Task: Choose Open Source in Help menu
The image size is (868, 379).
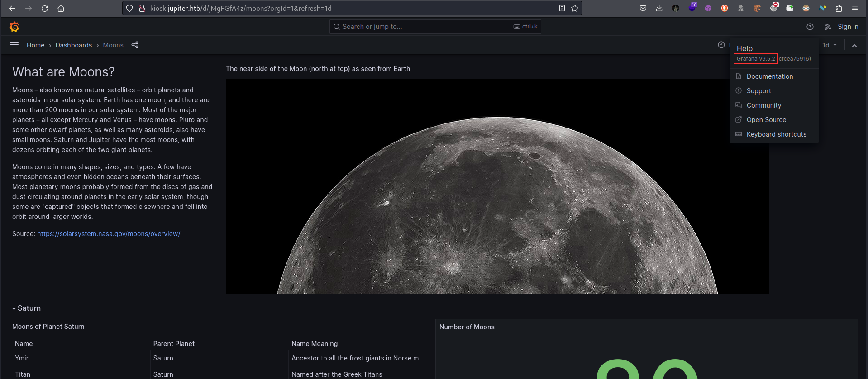Action: tap(774, 120)
